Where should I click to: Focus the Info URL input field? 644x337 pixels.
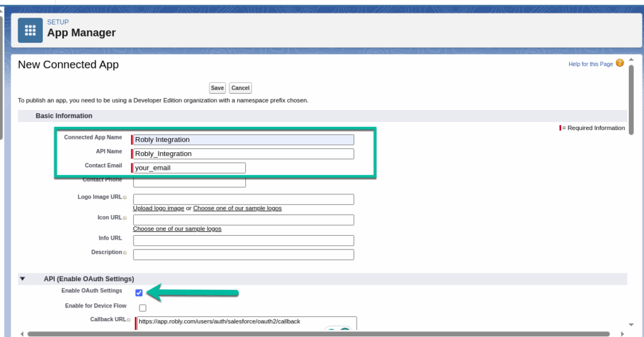click(243, 241)
